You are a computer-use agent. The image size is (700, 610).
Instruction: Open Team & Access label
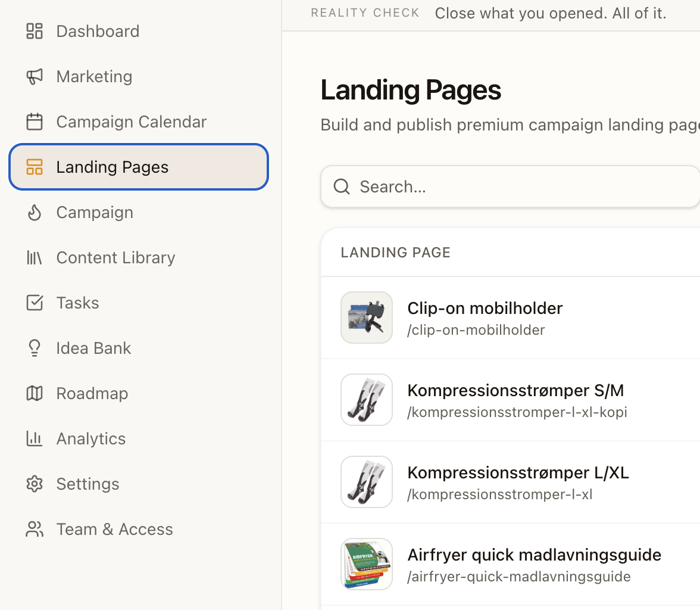(114, 529)
